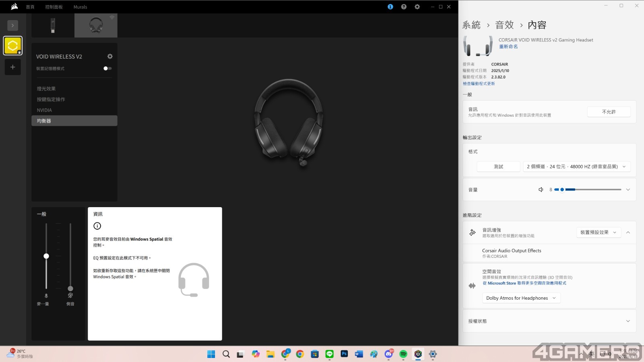Image resolution: width=644 pixels, height=362 pixels.
Task: Click the info circle icon in 資訊 panel
Action: click(97, 226)
